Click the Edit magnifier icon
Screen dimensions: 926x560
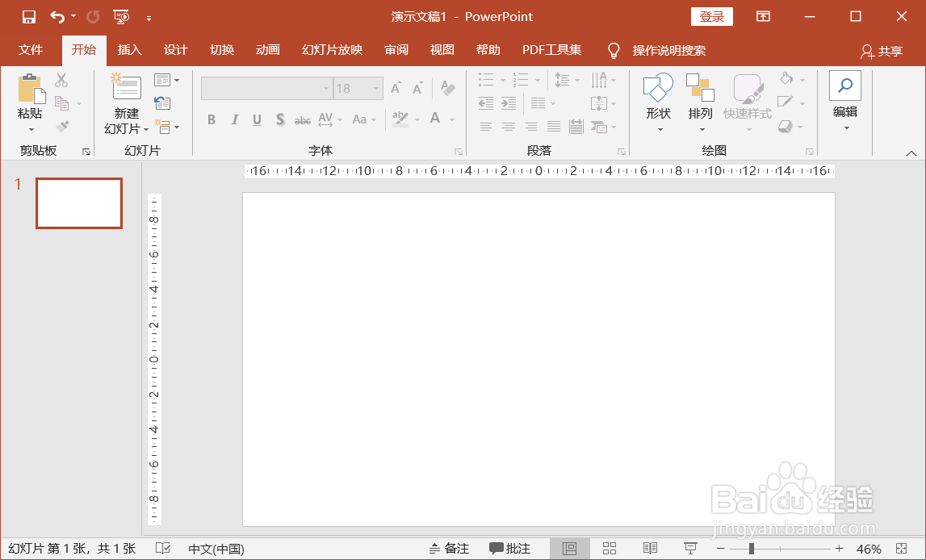coord(845,86)
